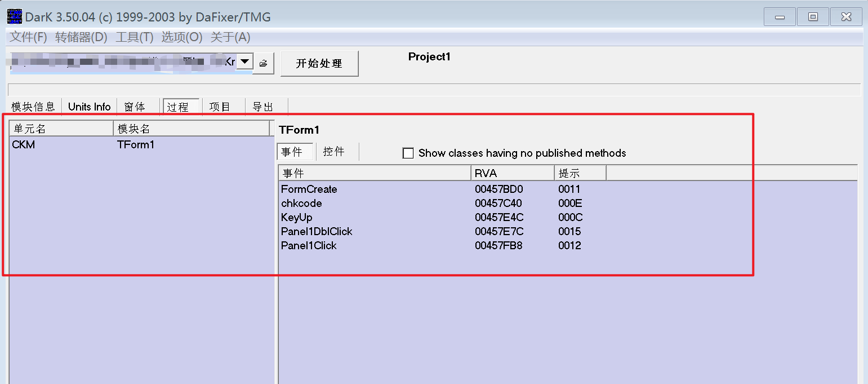Viewport: 868px width, 384px height.
Task: Click RVA value 00457C40
Action: pos(498,203)
